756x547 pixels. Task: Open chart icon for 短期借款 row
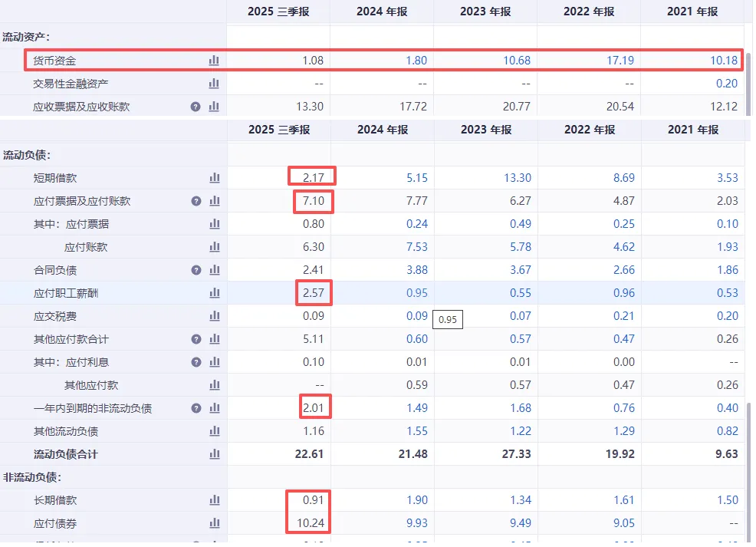(215, 178)
